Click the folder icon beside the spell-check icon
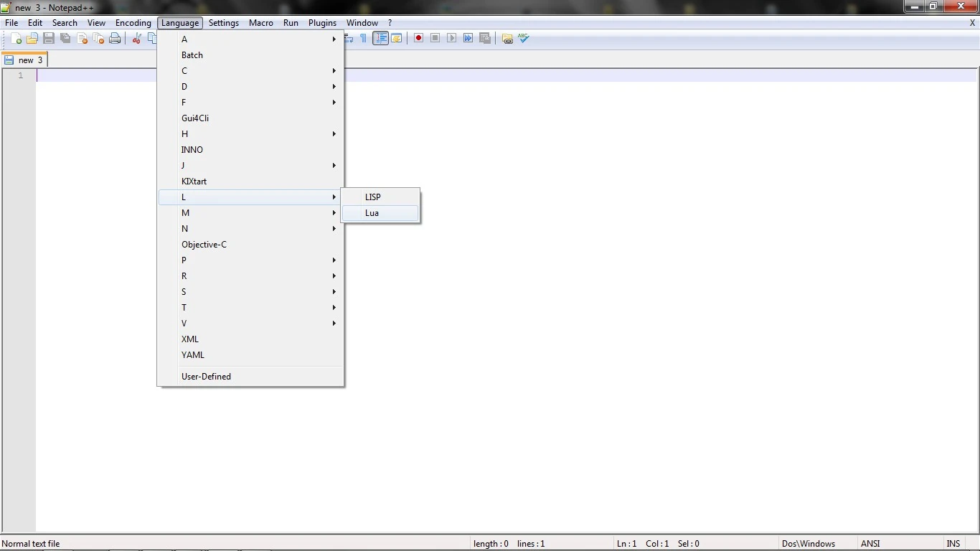 point(507,39)
